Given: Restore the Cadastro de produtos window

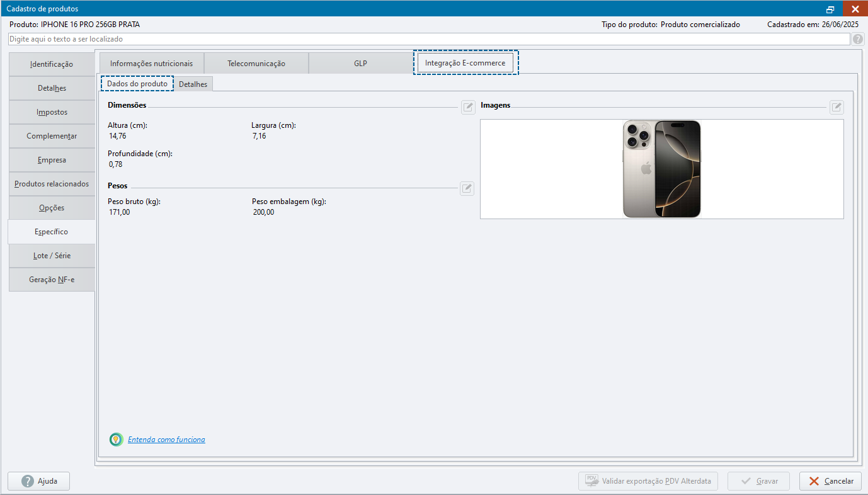Looking at the screenshot, I should 830,9.
